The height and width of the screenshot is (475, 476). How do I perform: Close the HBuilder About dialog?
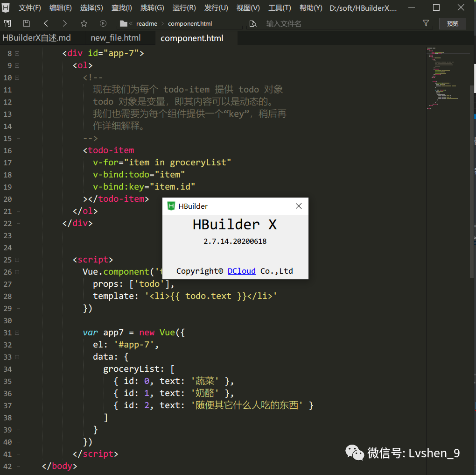[x=299, y=206]
